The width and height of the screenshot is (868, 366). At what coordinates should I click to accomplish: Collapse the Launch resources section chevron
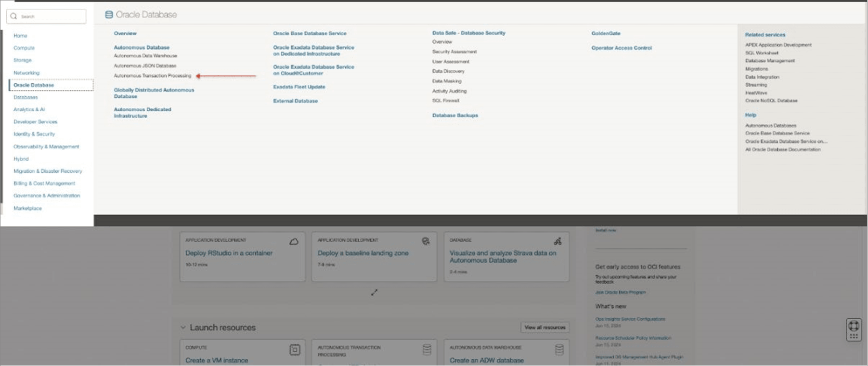point(183,327)
